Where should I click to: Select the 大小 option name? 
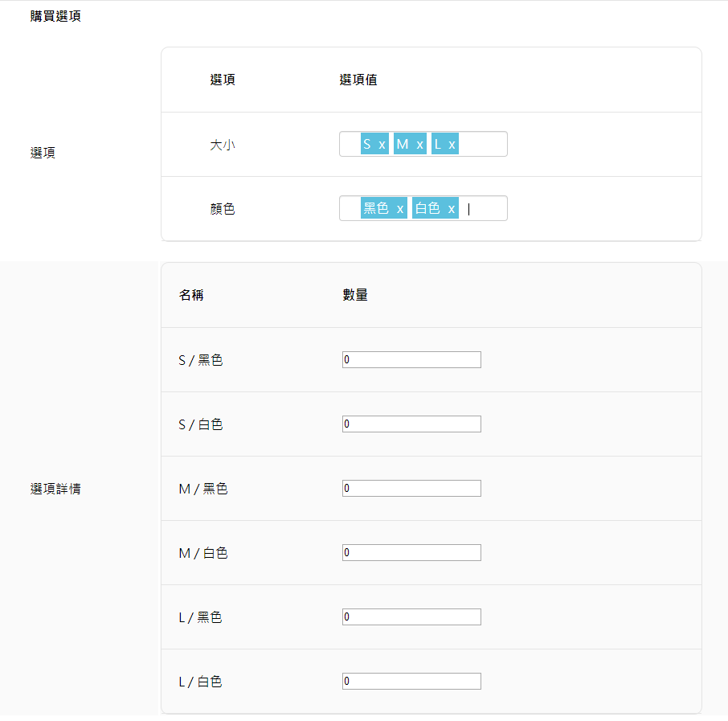[x=223, y=145]
